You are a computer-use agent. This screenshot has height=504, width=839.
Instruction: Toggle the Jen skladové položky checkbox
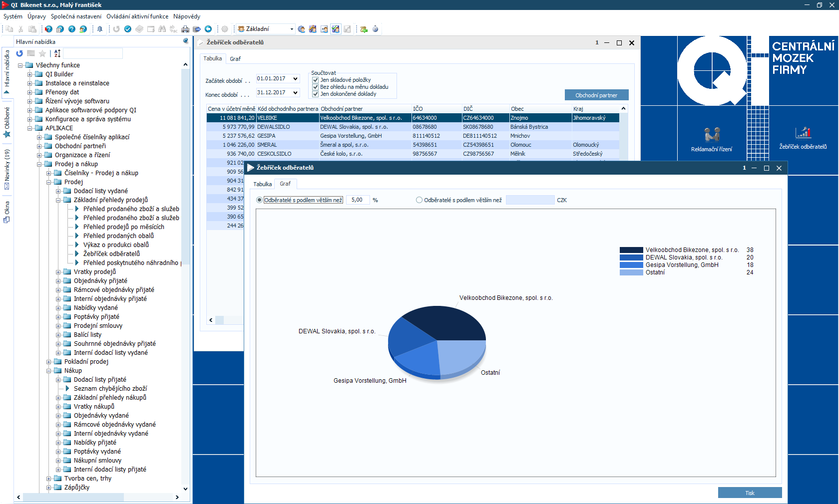click(316, 80)
